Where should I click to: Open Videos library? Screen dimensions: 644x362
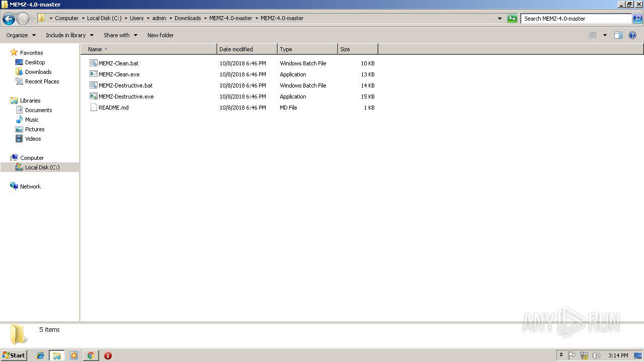(x=33, y=139)
